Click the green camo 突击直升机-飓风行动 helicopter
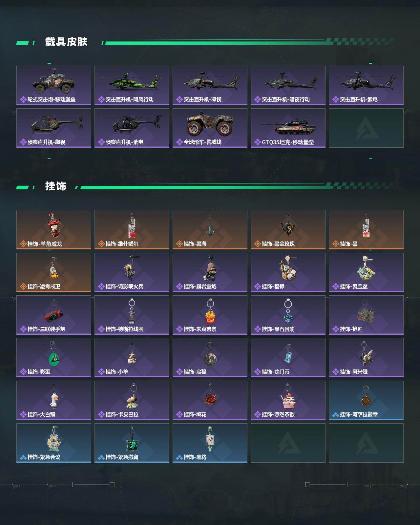This screenshot has height=525, width=420. 132,85
